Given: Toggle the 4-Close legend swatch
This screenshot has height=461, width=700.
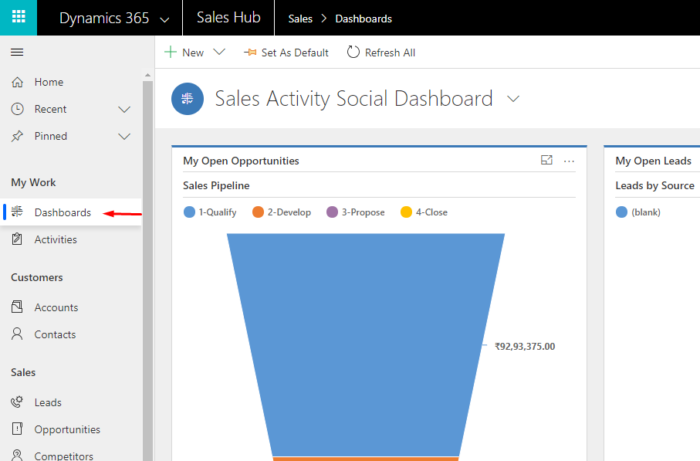Looking at the screenshot, I should point(406,212).
